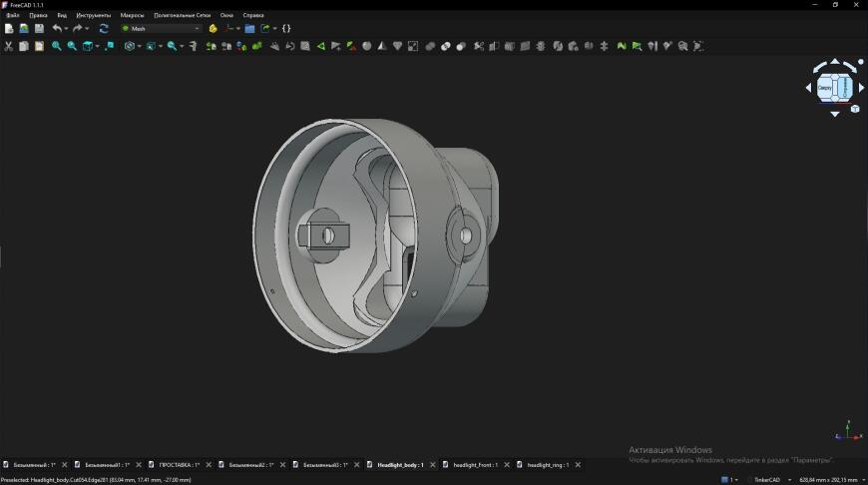Expand the standard views cube dropdown arrow
Viewport: 868px width, 485px height.
98,46
